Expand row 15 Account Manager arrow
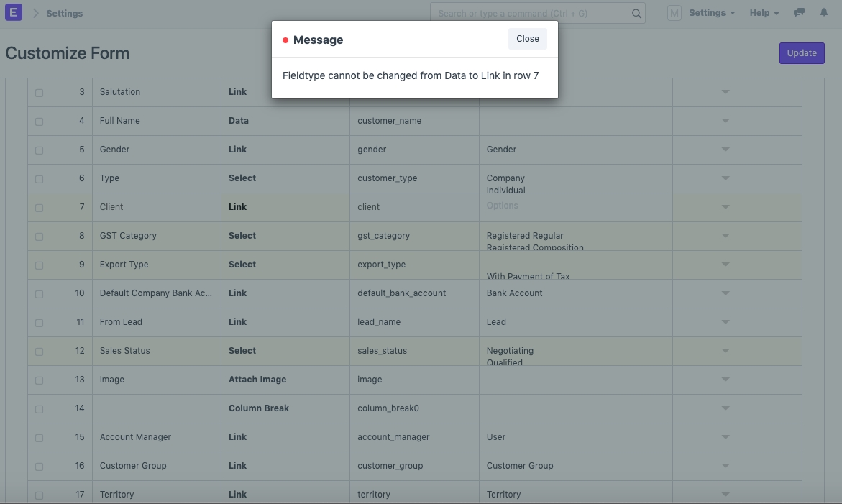Screen dimensions: 842x504 [x=725, y=437]
